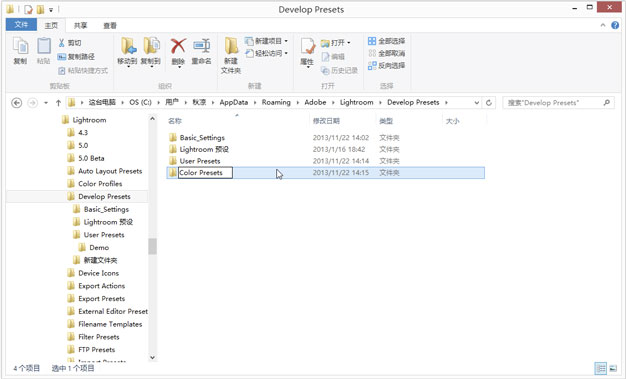Click Copy path (复制路径)
This screenshot has height=379, width=626.
click(x=76, y=57)
